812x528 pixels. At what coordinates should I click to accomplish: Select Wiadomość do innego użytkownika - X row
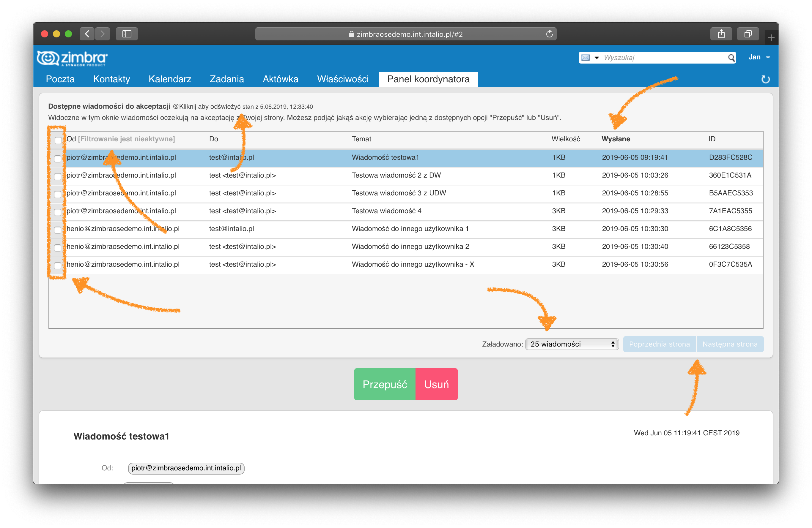(406, 264)
